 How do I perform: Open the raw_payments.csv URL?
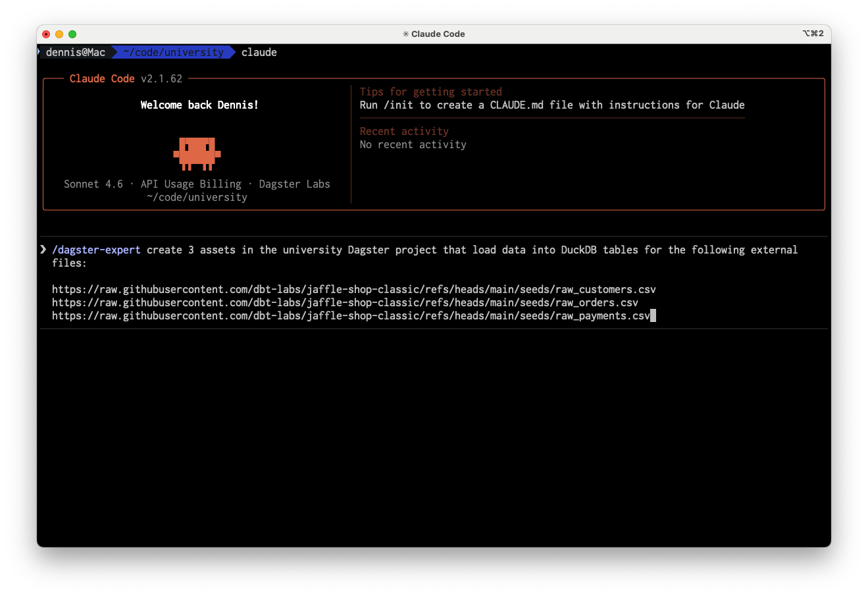coord(351,315)
